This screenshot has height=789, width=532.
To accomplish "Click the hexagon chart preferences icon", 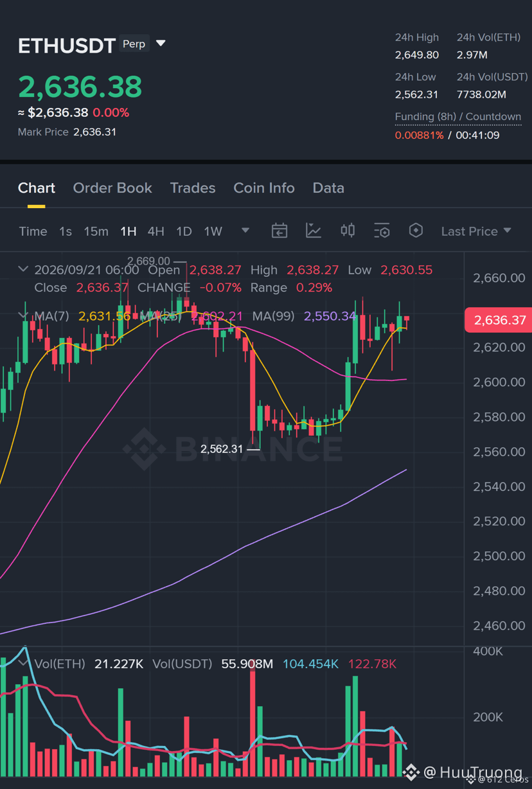I will point(416,230).
